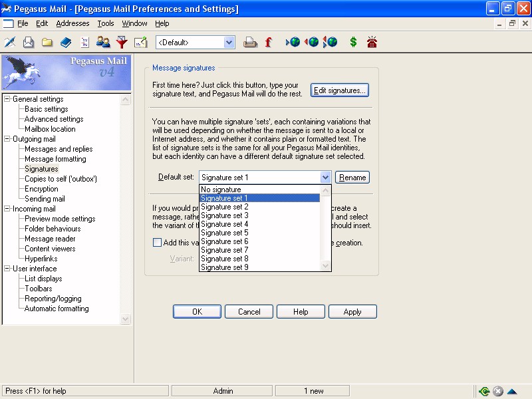Click the Help button below the panel
This screenshot has height=399, width=532.
[301, 311]
